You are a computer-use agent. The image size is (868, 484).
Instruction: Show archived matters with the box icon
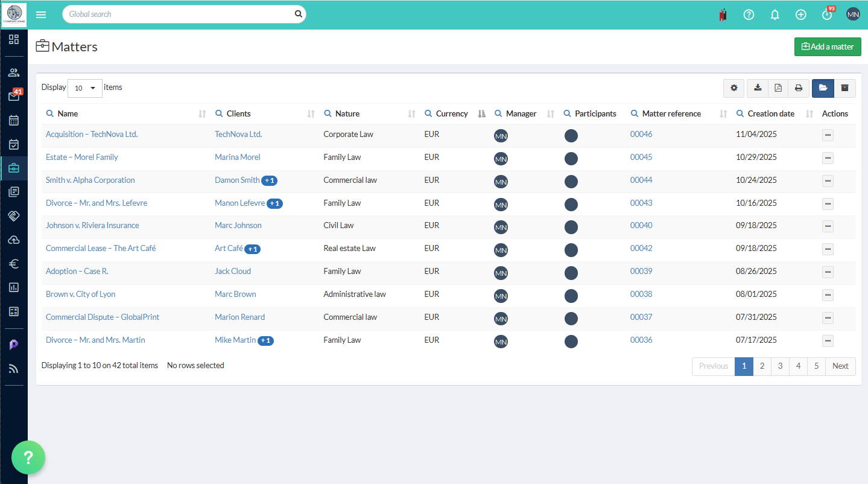point(844,88)
